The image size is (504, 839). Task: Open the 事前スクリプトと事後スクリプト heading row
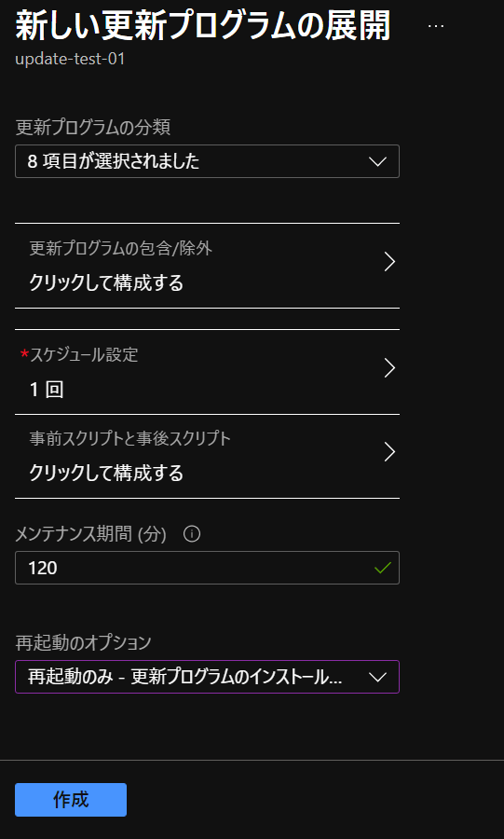[129, 439]
